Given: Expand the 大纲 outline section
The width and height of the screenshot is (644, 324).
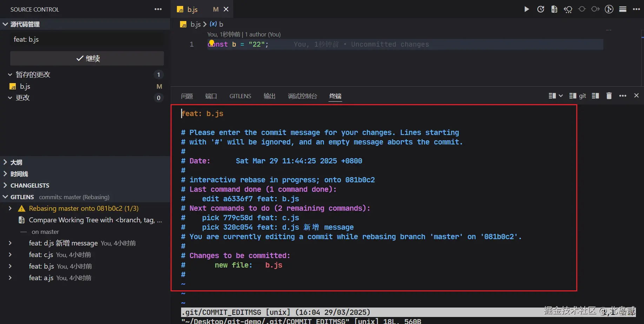Looking at the screenshot, I should 16,162.
